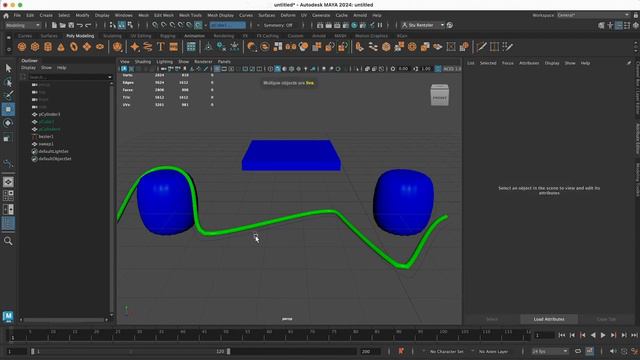Toggle the four-pane layout icon in sidebar
The width and height of the screenshot is (640, 360).
coord(8,196)
